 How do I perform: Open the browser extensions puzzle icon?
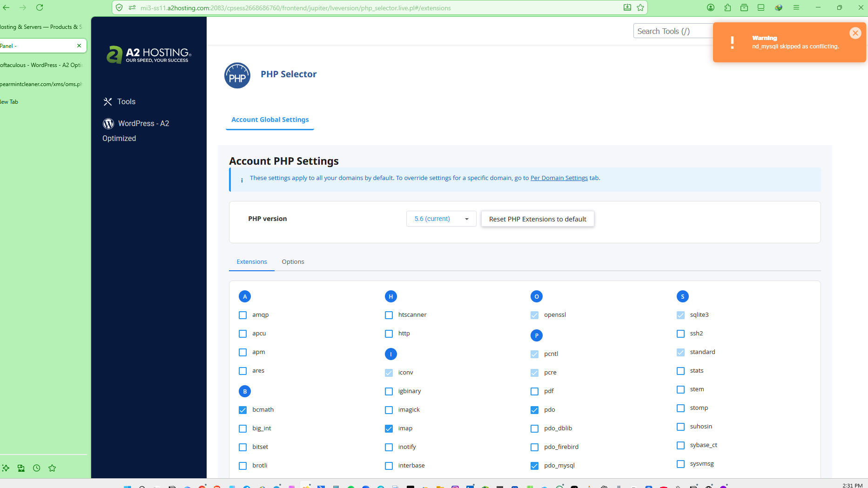(727, 7)
